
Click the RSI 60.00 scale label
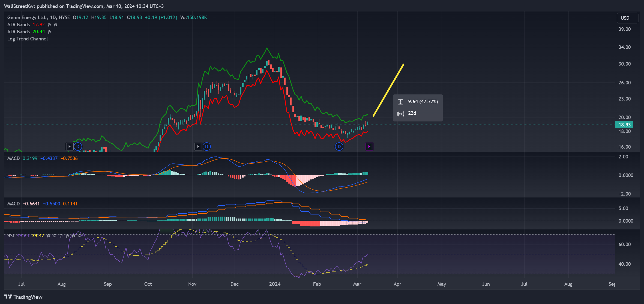(x=625, y=244)
